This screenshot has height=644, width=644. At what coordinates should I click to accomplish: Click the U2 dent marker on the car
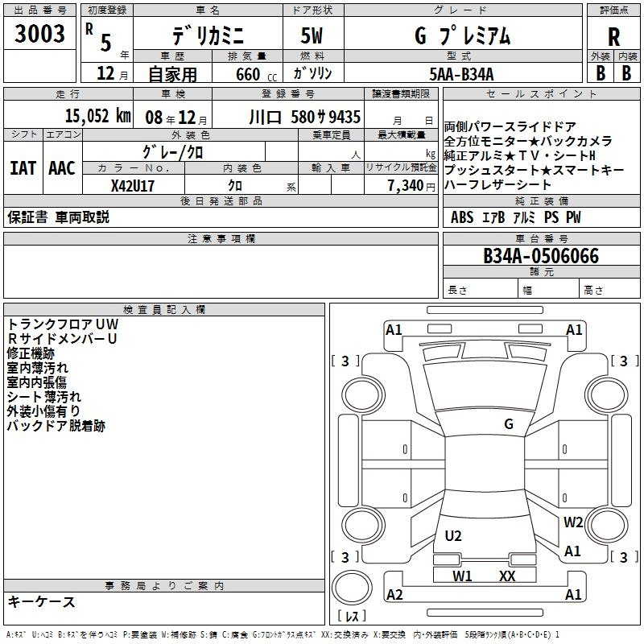tap(453, 535)
